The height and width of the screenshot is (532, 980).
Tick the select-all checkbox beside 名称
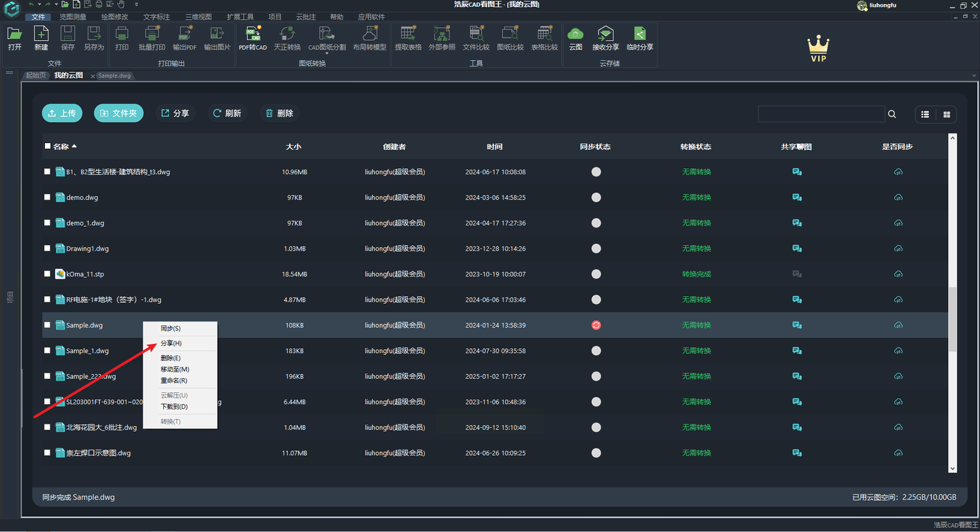tap(48, 146)
